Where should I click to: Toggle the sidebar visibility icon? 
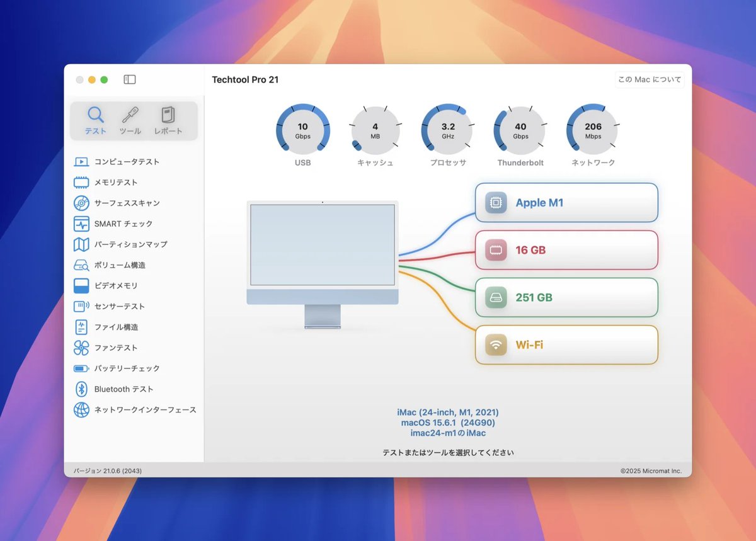(x=130, y=79)
